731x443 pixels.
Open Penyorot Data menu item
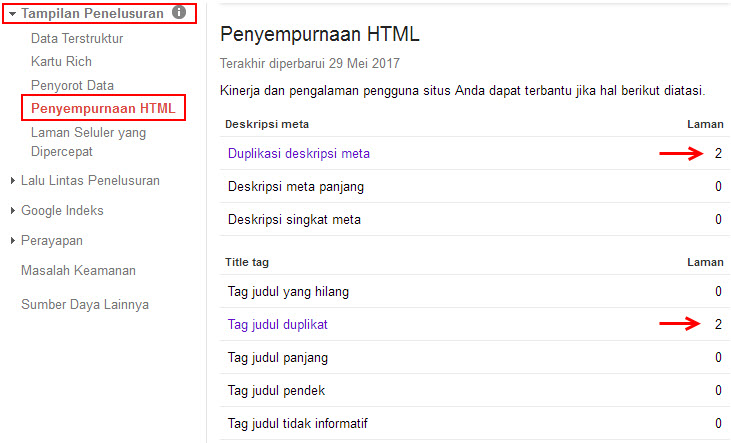72,85
